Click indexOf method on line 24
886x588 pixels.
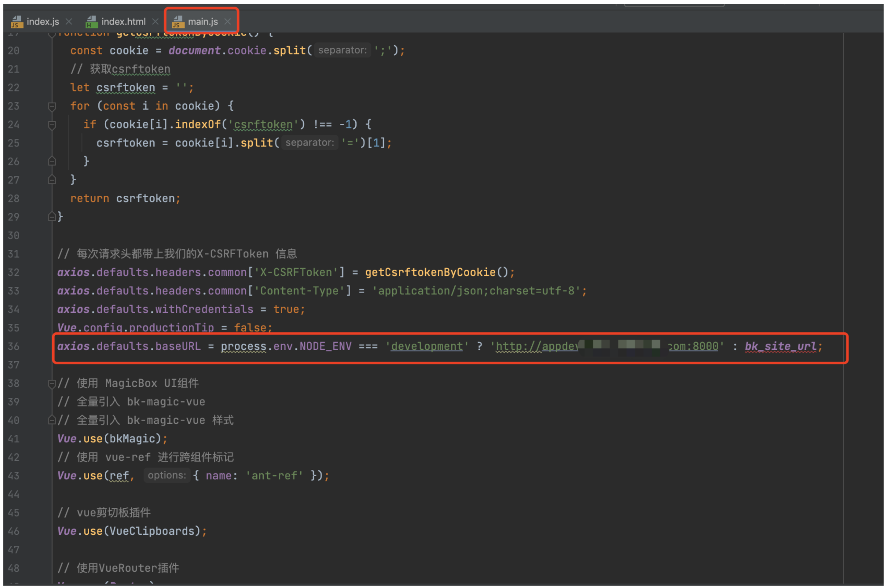click(x=198, y=125)
